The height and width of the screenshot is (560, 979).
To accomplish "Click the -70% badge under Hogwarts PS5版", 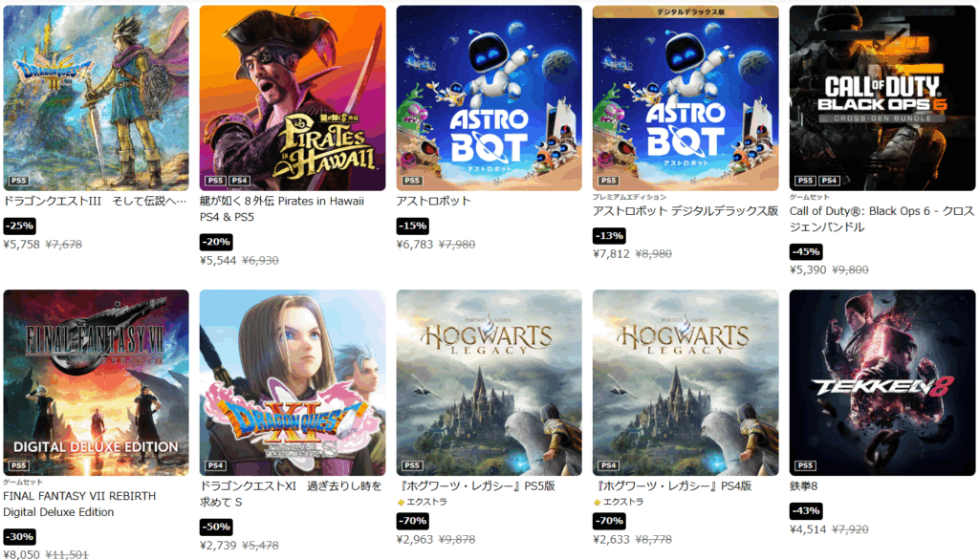I will (413, 521).
